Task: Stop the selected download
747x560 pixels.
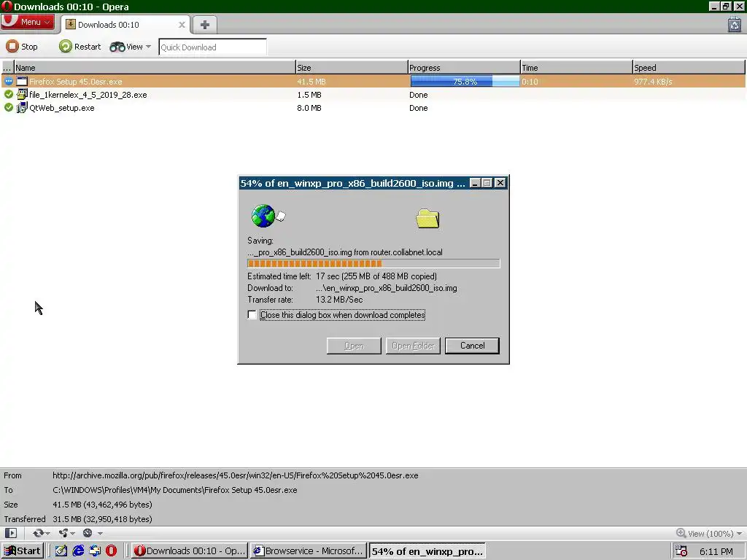Action: coord(21,47)
